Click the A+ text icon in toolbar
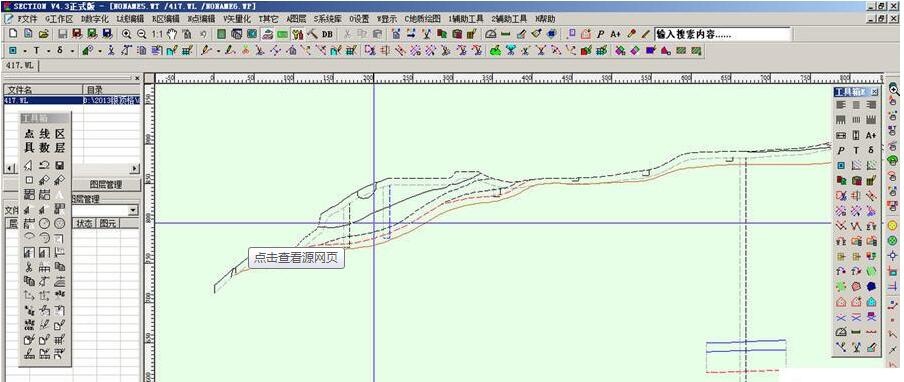The image size is (904, 382). coord(615,34)
